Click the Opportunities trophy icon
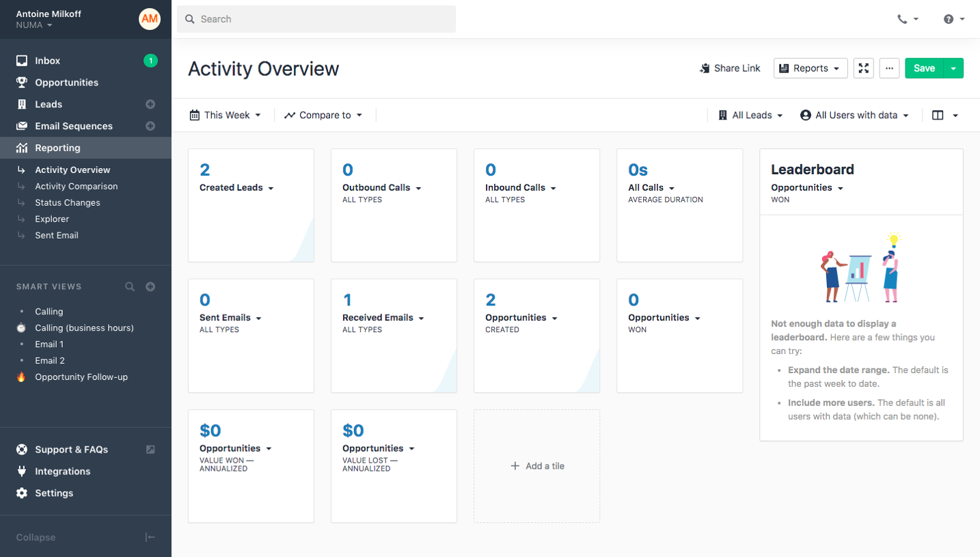Screen dimensions: 980x557 click(x=22, y=83)
